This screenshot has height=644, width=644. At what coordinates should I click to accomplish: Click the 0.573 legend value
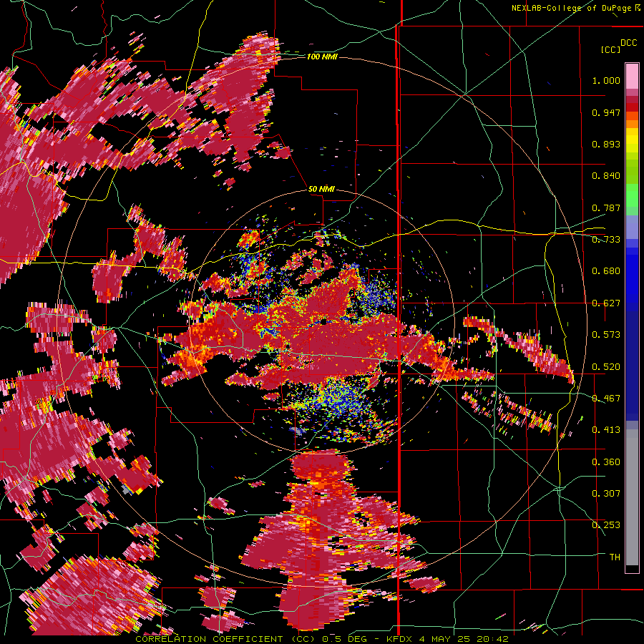pyautogui.click(x=606, y=335)
